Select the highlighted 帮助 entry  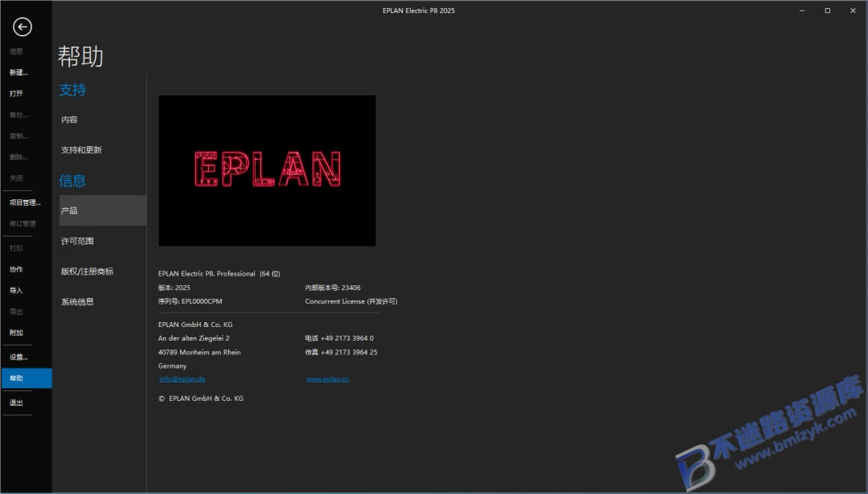[27, 378]
